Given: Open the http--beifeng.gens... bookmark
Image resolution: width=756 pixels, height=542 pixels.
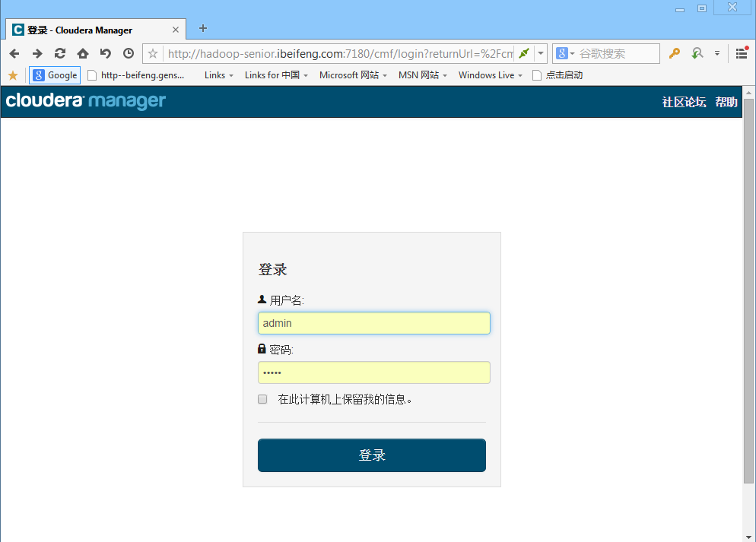Looking at the screenshot, I should click(x=136, y=75).
